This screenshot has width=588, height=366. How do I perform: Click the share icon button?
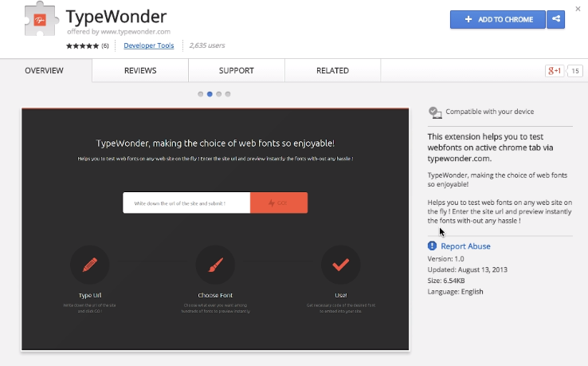(x=556, y=19)
